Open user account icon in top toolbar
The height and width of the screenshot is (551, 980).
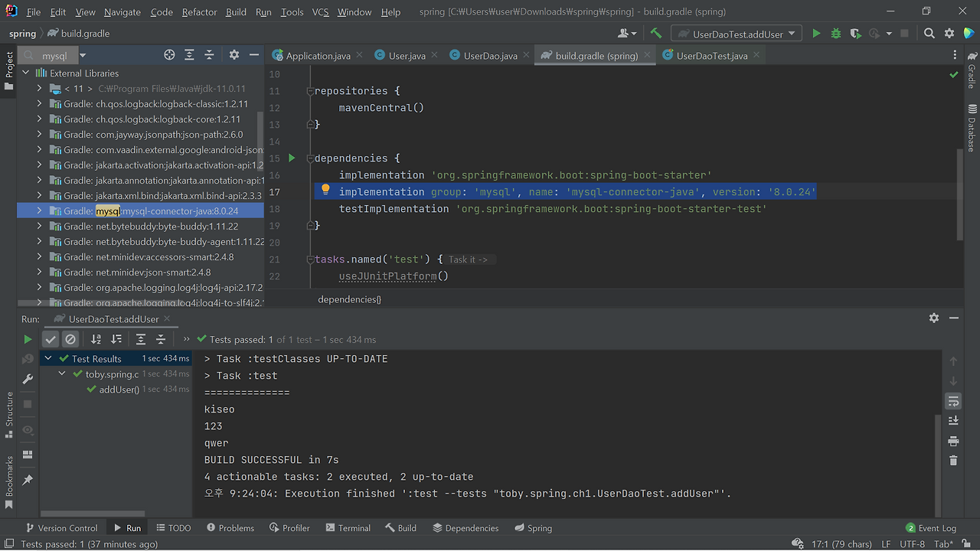click(x=627, y=34)
